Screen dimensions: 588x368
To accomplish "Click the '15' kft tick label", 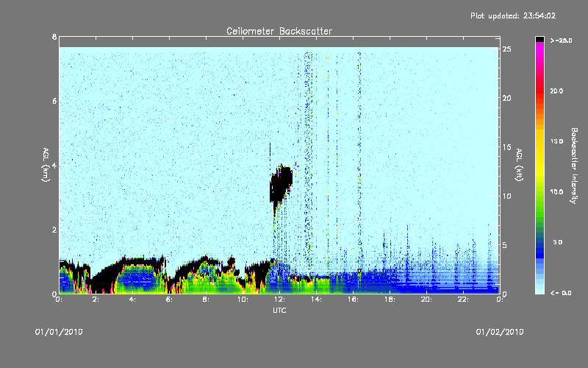I will tap(507, 147).
